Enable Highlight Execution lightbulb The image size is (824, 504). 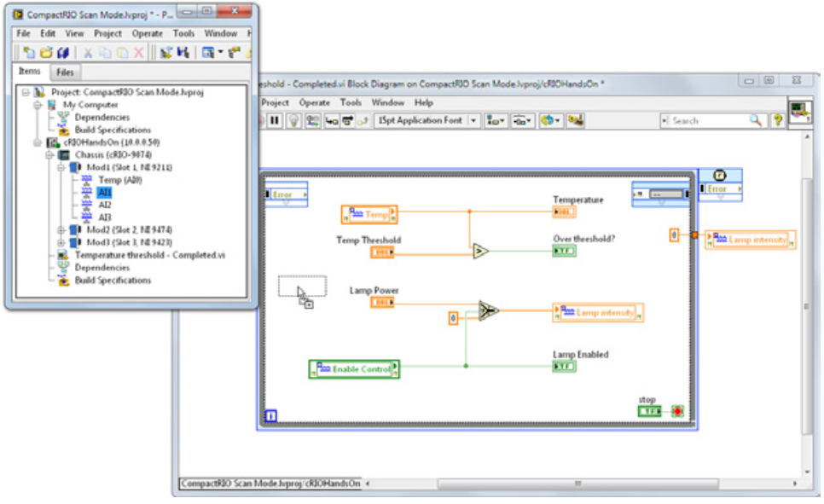[293, 119]
